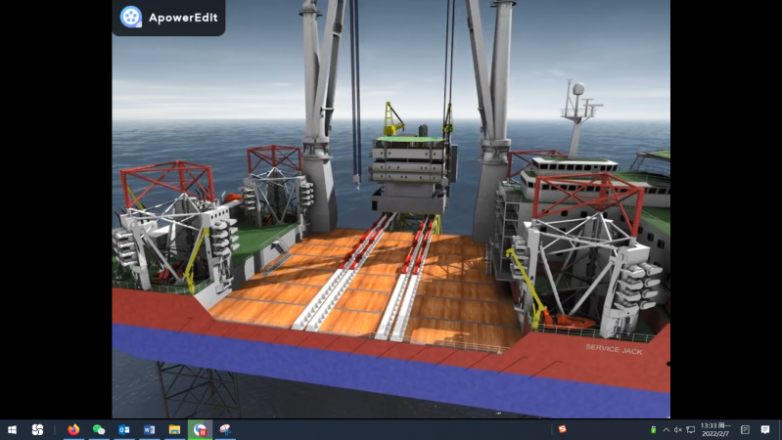Viewport: 782px width, 440px height.
Task: Click the orange Sogou input tray icon
Action: point(562,430)
